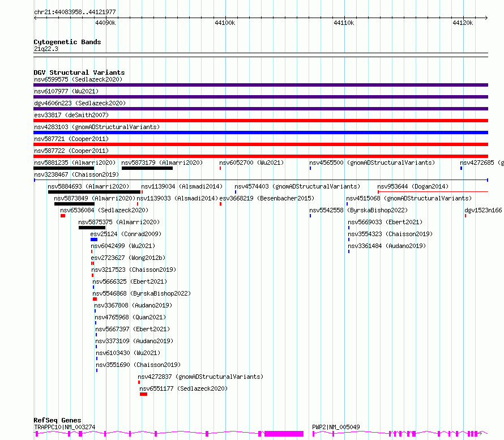Click the ruler's right arrow end
The image size is (504, 440).
[486, 18]
